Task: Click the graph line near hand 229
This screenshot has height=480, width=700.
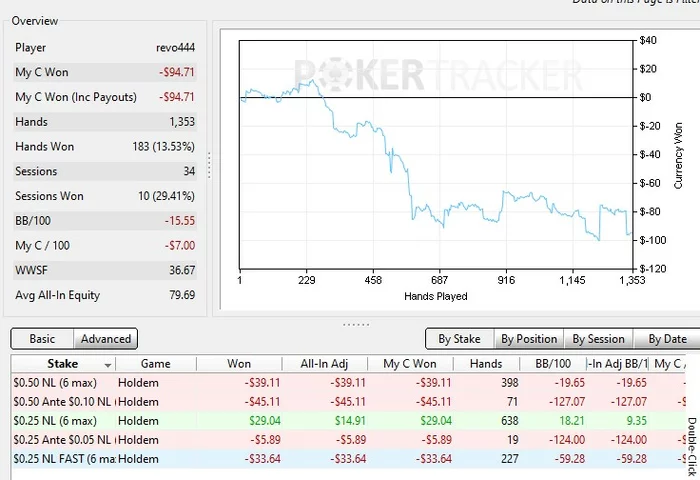Action: pyautogui.click(x=308, y=83)
